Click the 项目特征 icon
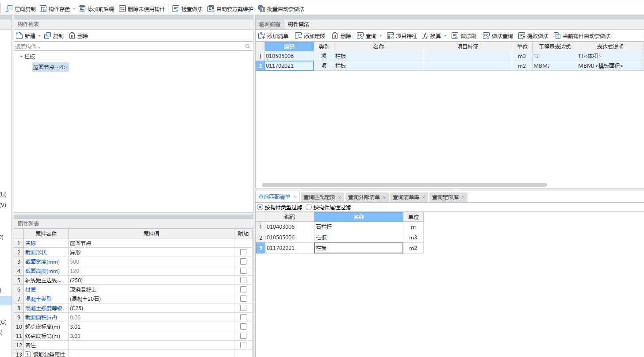 [x=390, y=36]
